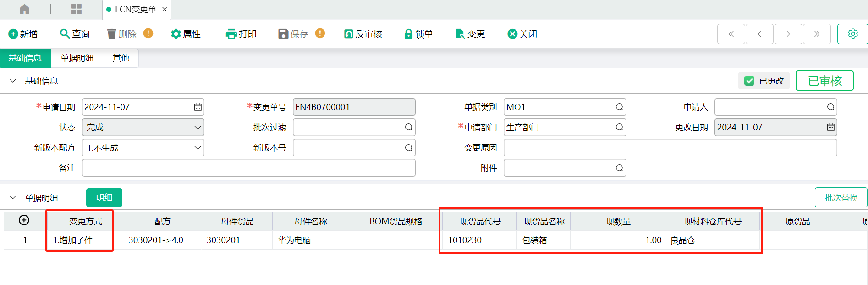The height and width of the screenshot is (285, 868).
Task: Click the green 明细 button
Action: point(104,197)
